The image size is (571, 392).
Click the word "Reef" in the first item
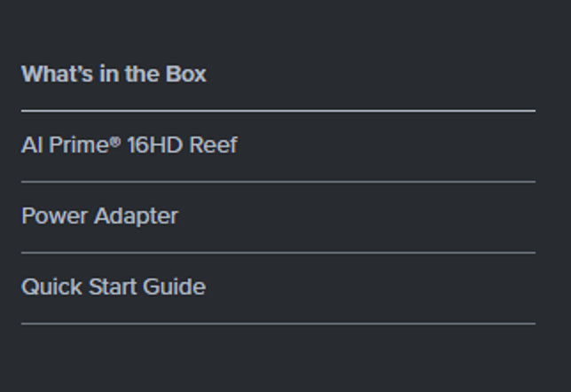click(214, 145)
